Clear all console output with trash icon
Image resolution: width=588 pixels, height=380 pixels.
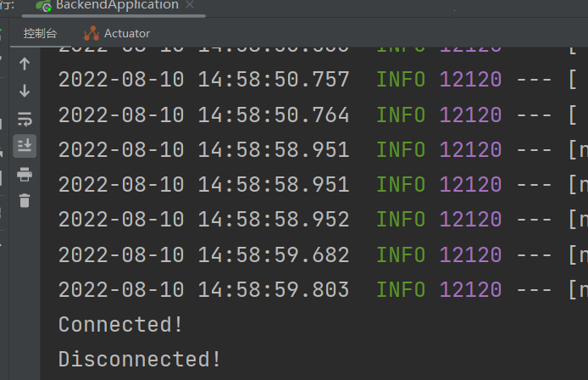click(25, 200)
